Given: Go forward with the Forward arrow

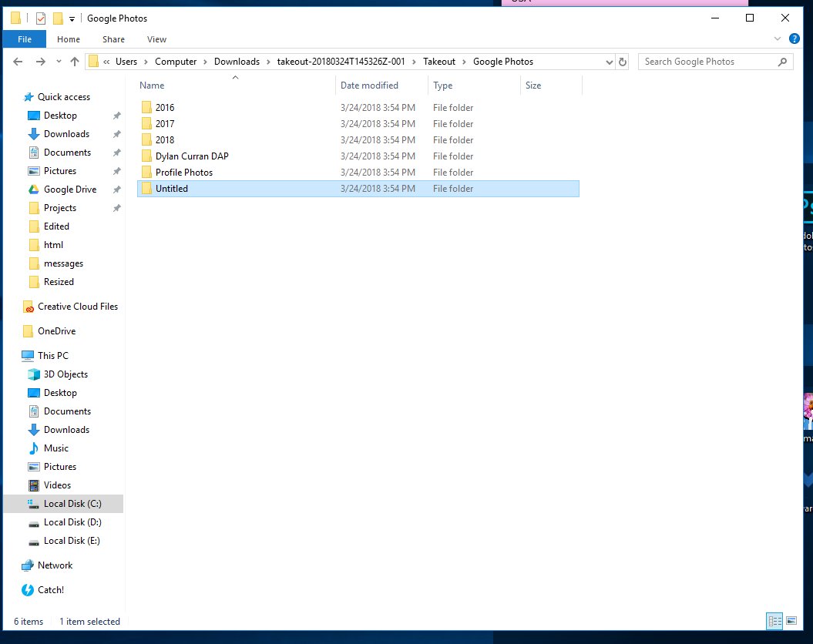Looking at the screenshot, I should click(x=40, y=62).
